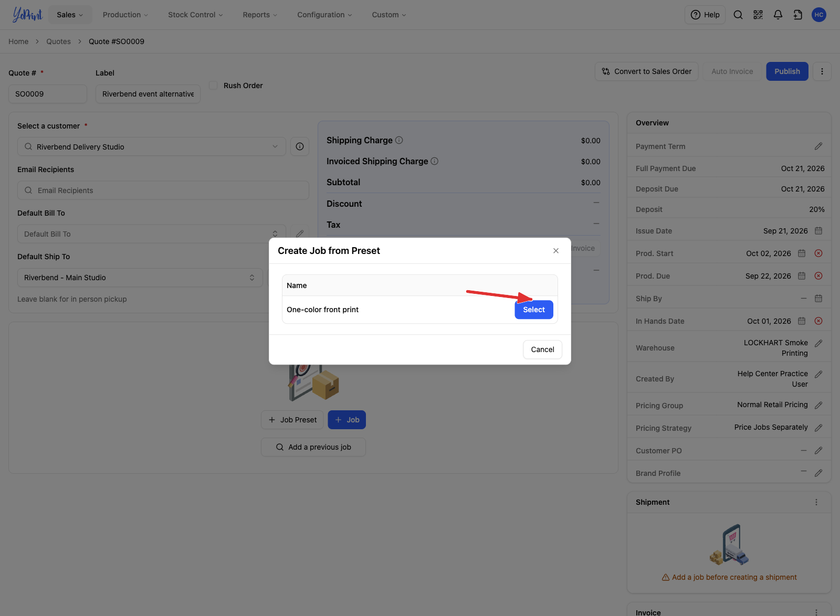
Task: Open the quote more-options kebab menu
Action: [822, 71]
